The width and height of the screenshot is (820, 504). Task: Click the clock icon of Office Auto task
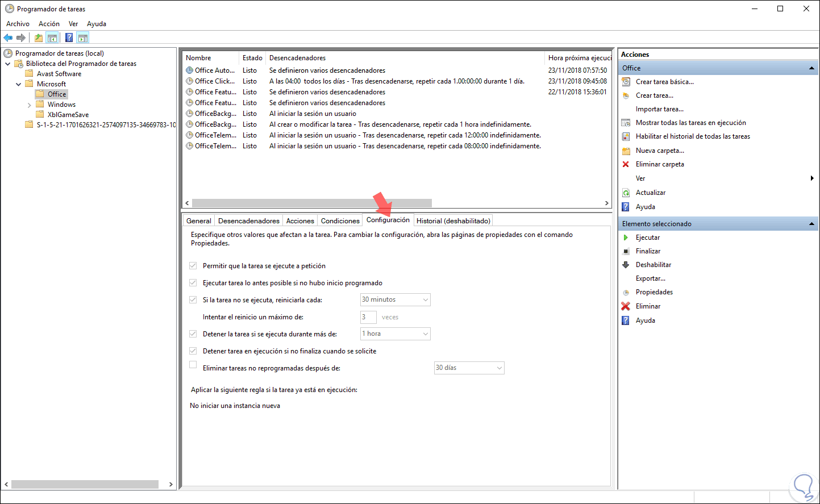point(190,70)
